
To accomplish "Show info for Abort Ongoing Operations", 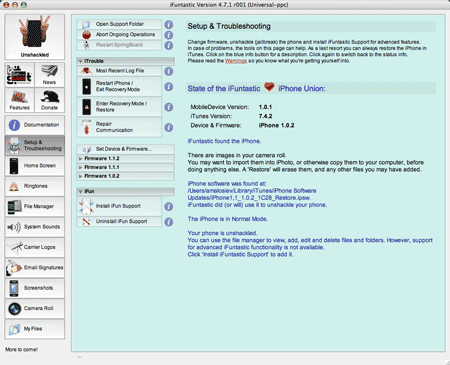I will [x=169, y=35].
